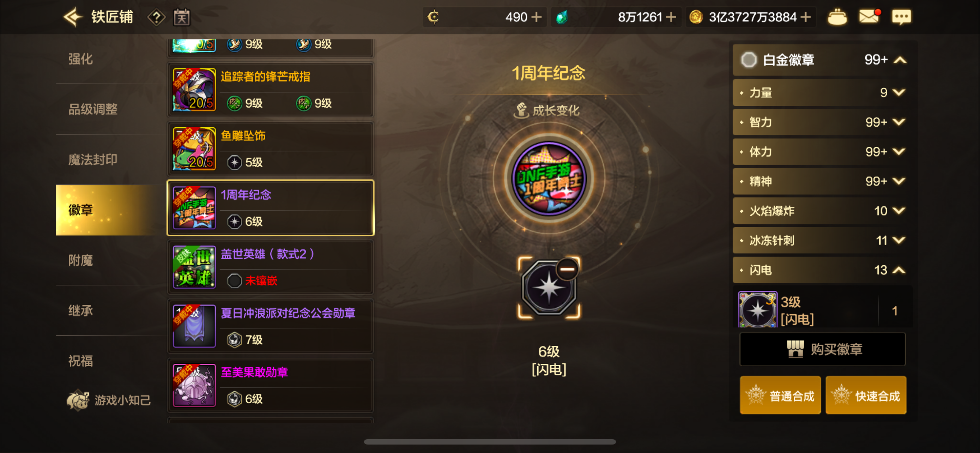Open the help question mark icon

coord(156,17)
